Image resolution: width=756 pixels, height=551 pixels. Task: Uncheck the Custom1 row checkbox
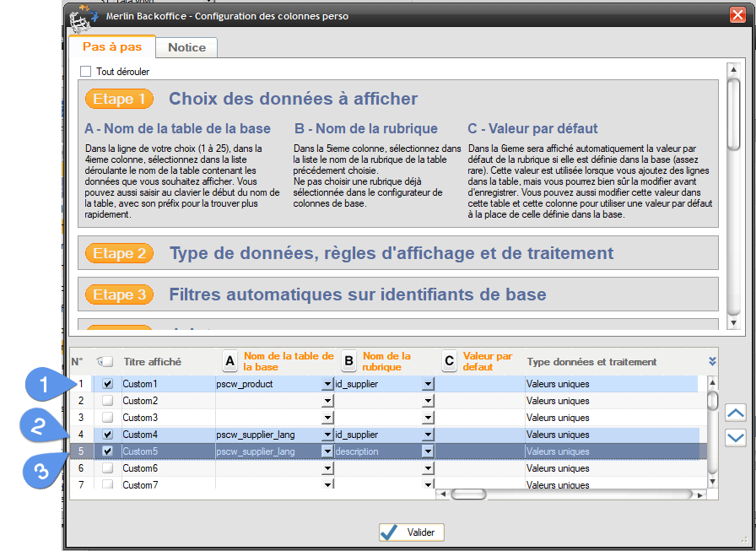click(x=107, y=384)
